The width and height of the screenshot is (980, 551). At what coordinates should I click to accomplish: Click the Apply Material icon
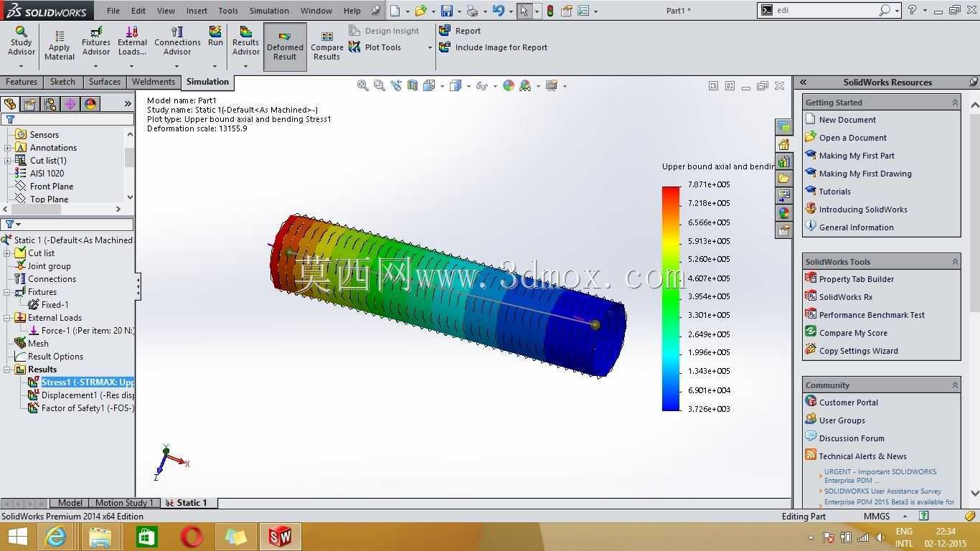click(60, 37)
